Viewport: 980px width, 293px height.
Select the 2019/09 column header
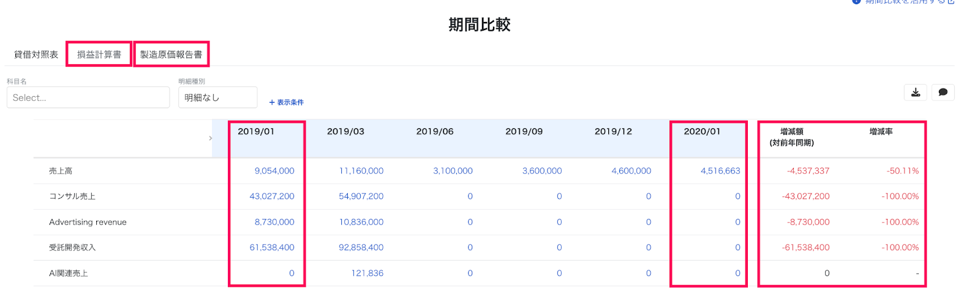524,132
